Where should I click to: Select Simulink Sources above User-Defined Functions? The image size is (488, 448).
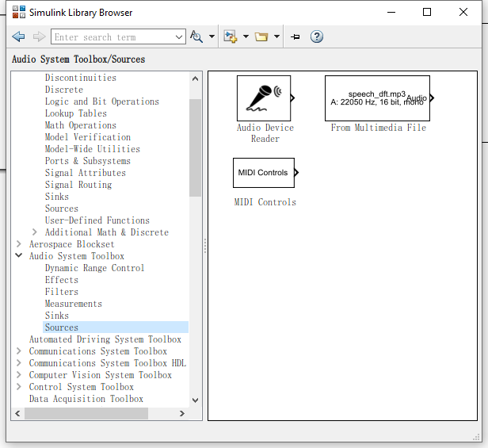[62, 208]
